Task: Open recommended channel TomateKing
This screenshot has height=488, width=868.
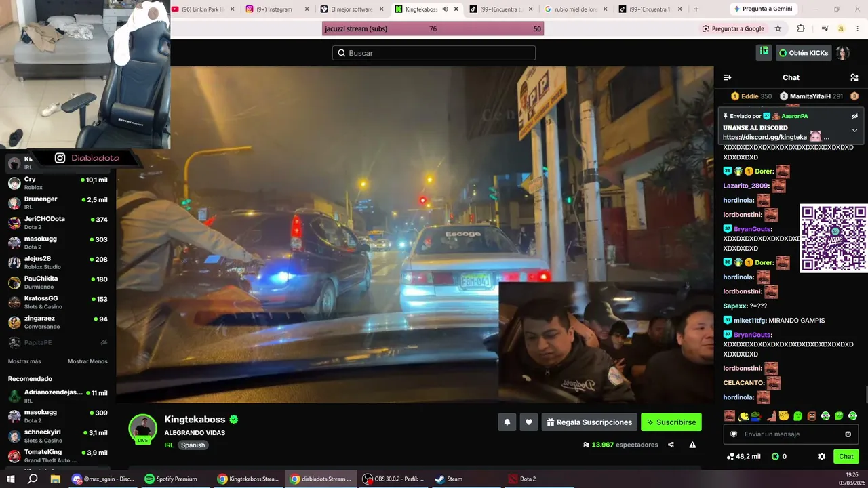Action: pyautogui.click(x=58, y=456)
